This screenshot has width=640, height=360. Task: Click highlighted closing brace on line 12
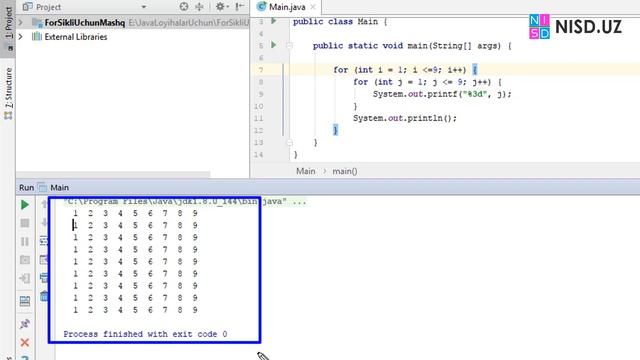pyautogui.click(x=336, y=130)
